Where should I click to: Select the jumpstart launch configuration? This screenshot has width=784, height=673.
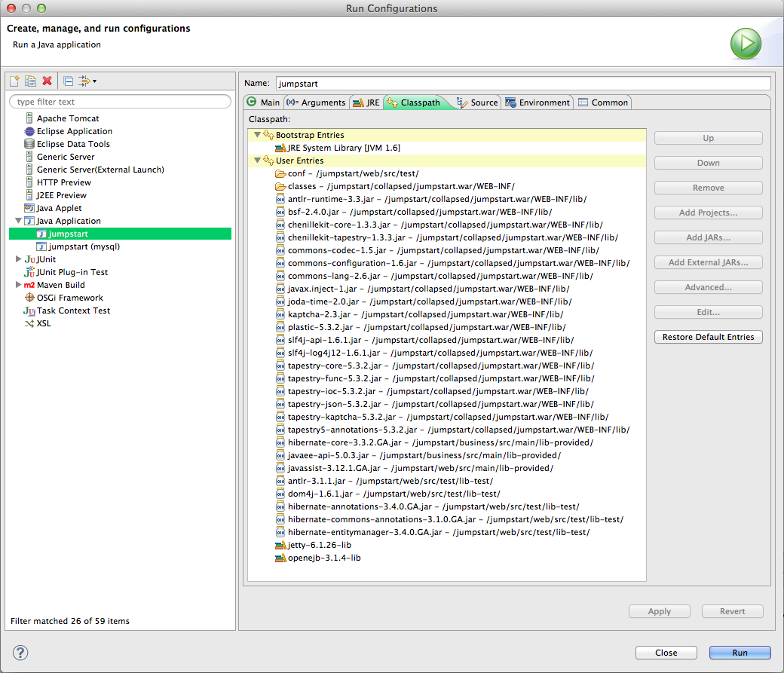(120, 234)
